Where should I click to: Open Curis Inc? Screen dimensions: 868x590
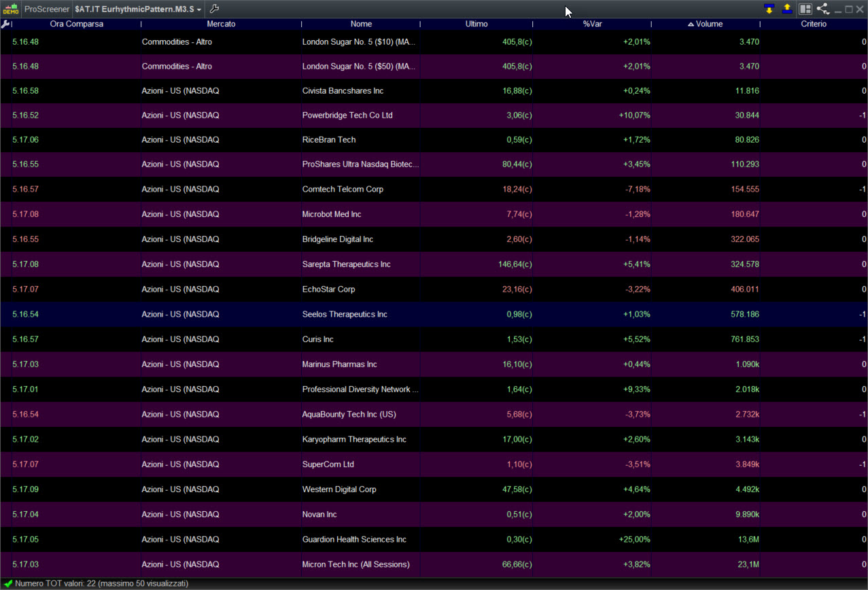[318, 340]
